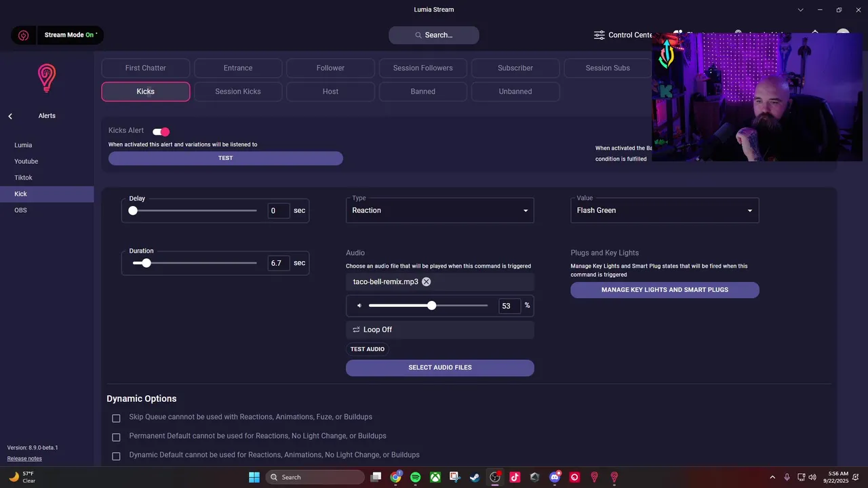Click the microphone tray icon
Screen dimensions: 868x488
(787, 477)
